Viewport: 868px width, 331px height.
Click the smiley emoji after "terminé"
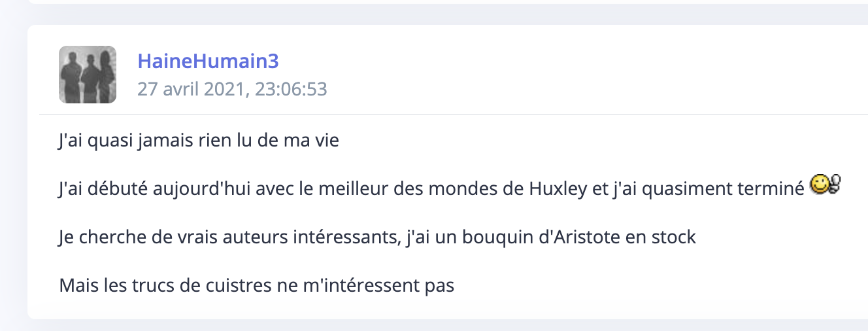[x=824, y=186]
